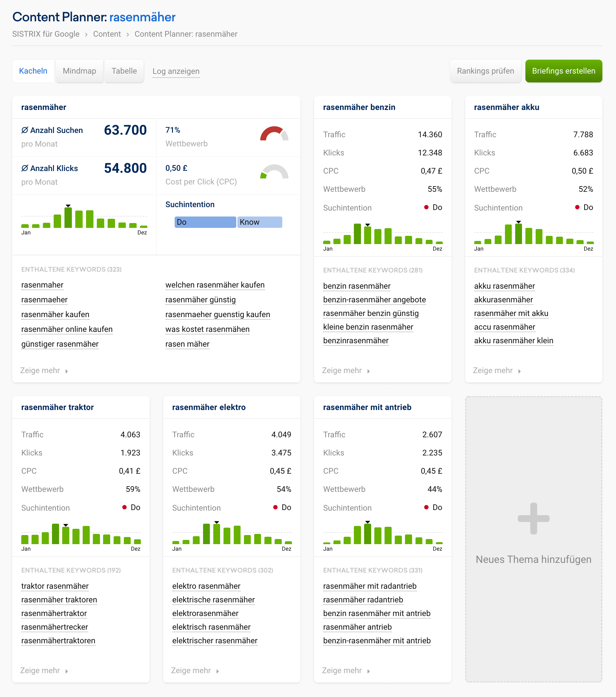Click the Do segment of Suchintention bar
This screenshot has height=697, width=616.
[205, 222]
